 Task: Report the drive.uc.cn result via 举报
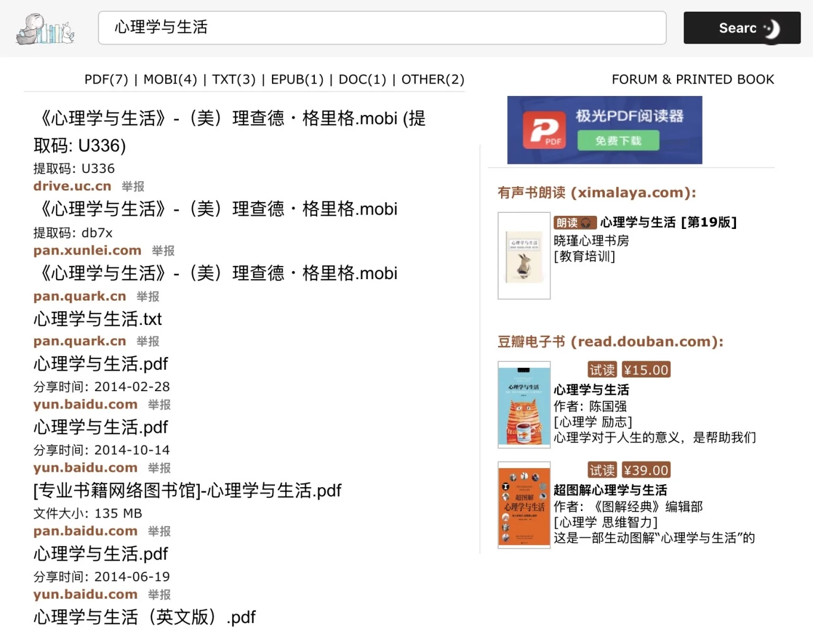[133, 187]
